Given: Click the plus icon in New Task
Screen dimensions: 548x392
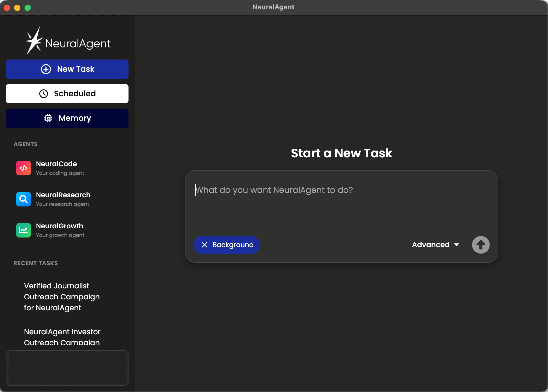Looking at the screenshot, I should [x=46, y=69].
